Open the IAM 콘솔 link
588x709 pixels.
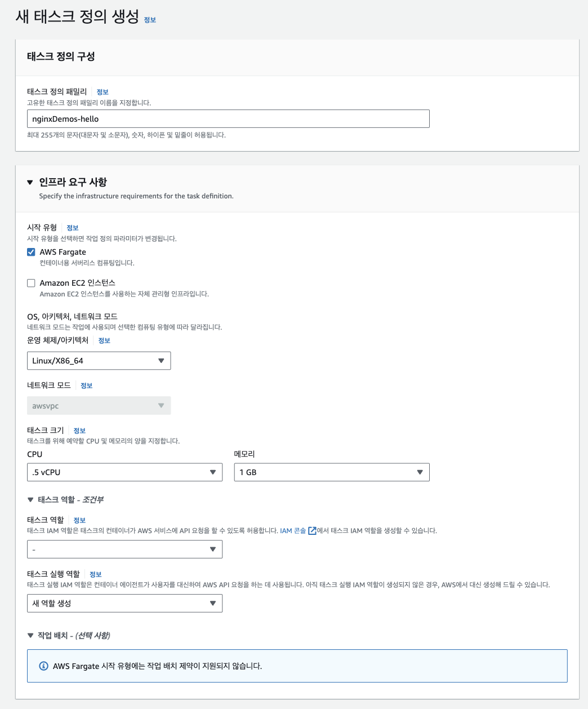[x=293, y=530]
